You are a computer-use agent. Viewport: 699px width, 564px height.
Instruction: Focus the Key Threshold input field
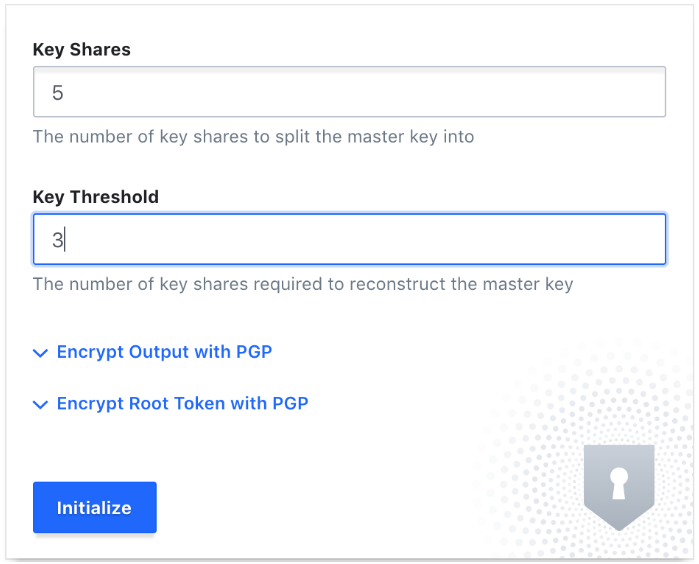point(350,239)
